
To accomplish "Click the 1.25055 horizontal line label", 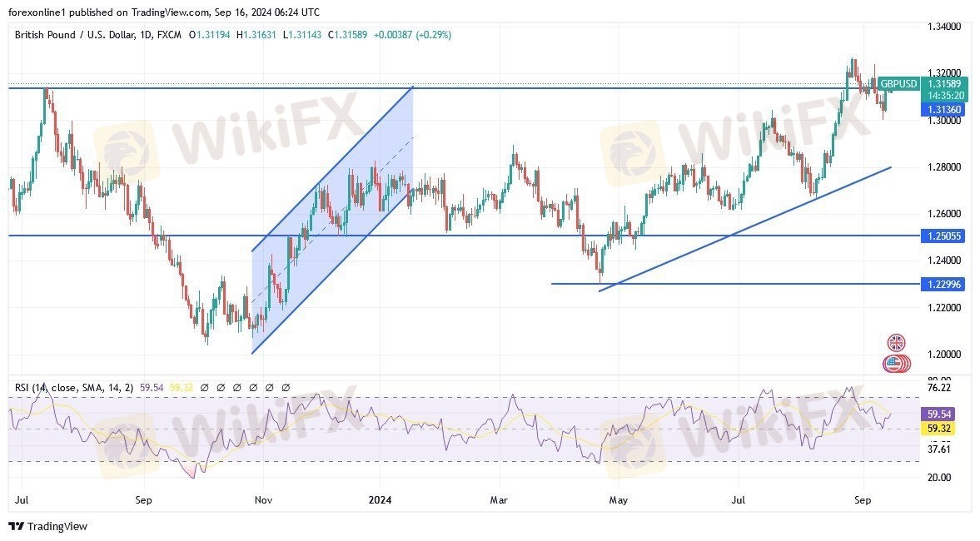I will point(943,236).
